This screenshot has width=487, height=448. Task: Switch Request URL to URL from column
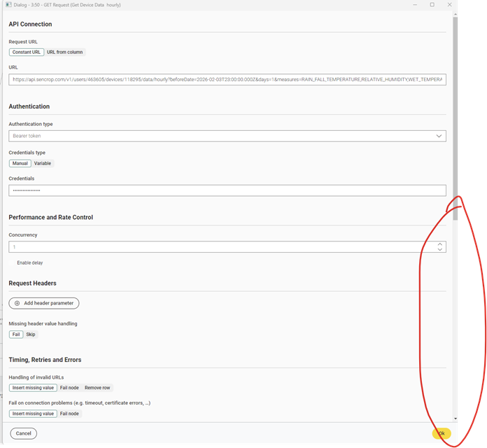tap(65, 52)
